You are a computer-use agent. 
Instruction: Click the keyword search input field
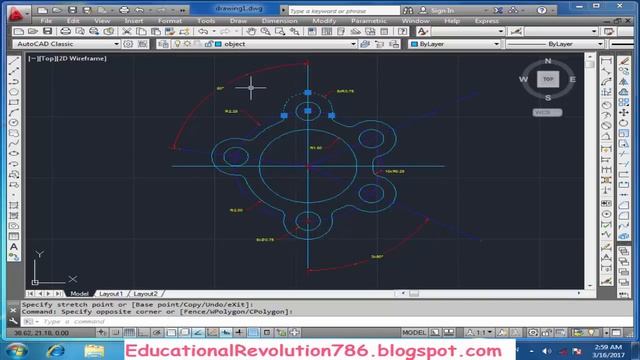pyautogui.click(x=344, y=11)
